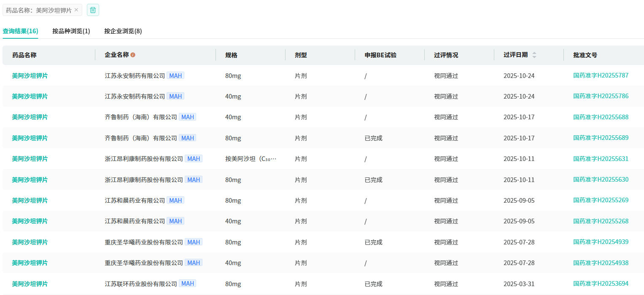Click MAH badge in 国药准字H20254938 row
The image size is (644, 295).
tap(193, 263)
